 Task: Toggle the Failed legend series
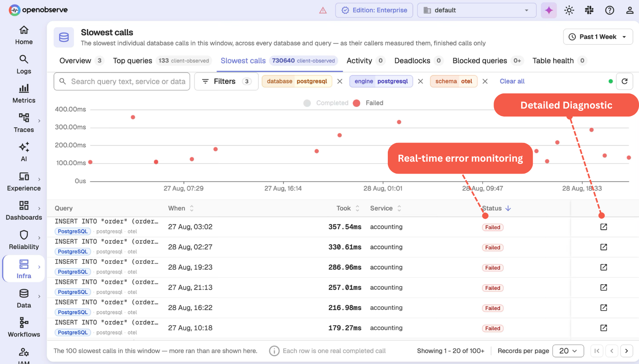(368, 103)
